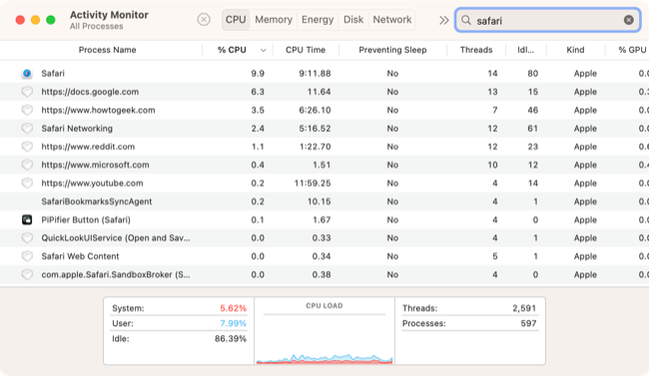Click the All Processes subtitle
The height and width of the screenshot is (376, 649).
click(x=96, y=26)
